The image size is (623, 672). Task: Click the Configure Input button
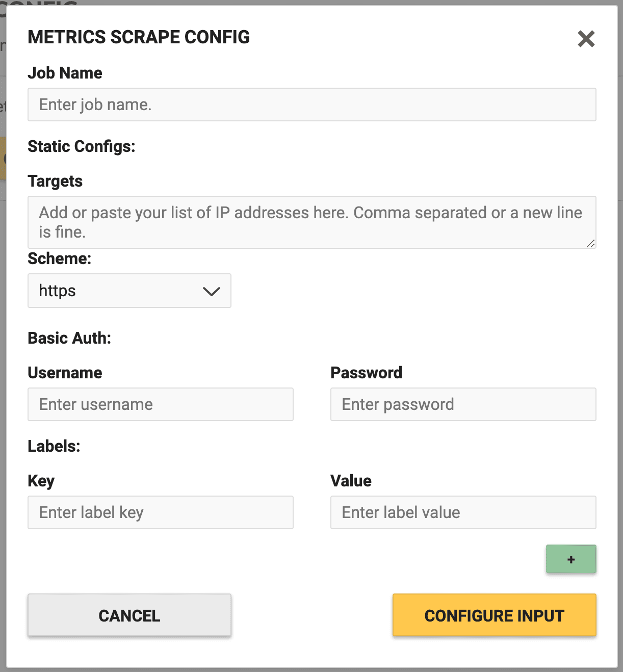[x=494, y=615]
